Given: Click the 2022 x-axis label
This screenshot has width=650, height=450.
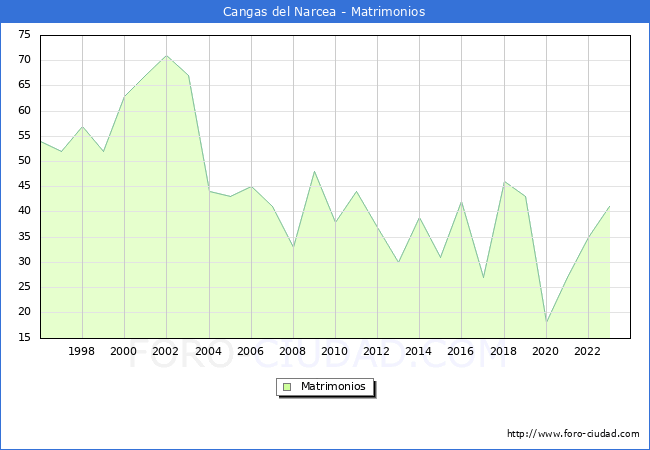Looking at the screenshot, I should click(x=588, y=351).
